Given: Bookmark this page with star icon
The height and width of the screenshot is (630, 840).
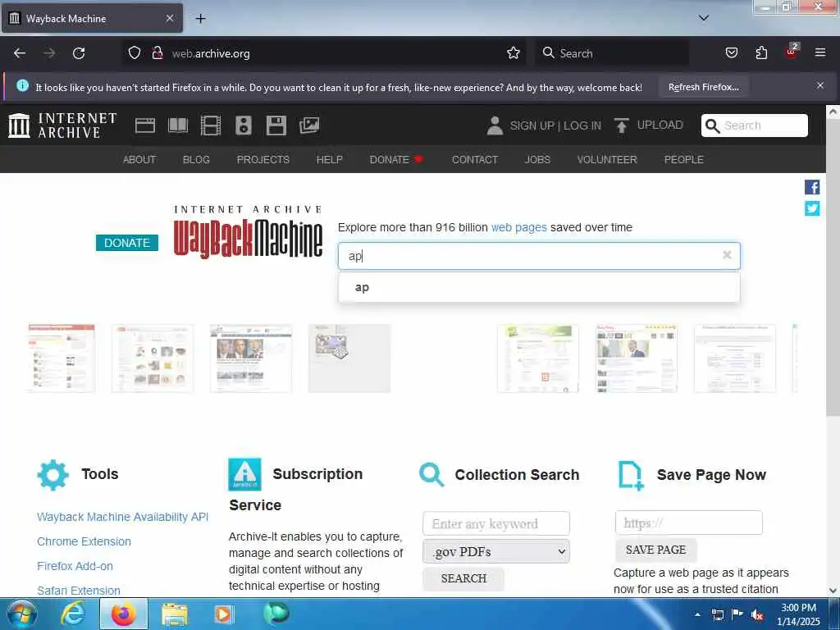Looking at the screenshot, I should [x=514, y=53].
